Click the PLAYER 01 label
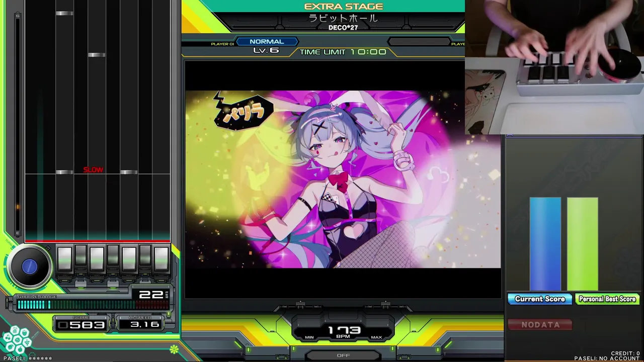 pos(222,44)
